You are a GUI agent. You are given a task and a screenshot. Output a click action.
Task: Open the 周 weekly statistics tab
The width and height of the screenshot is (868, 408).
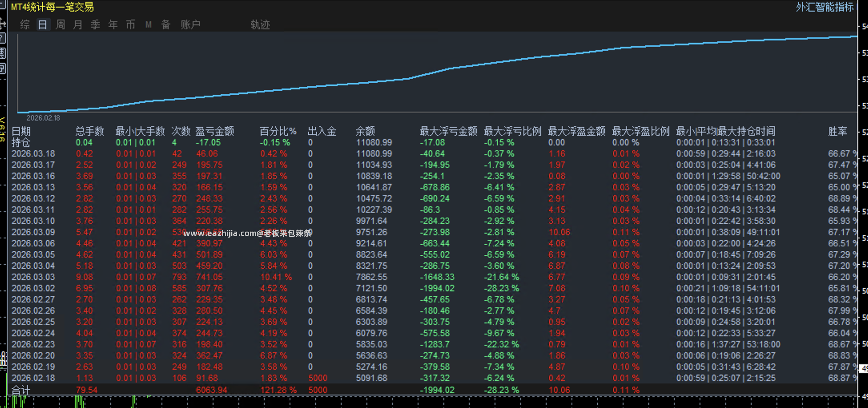60,25
